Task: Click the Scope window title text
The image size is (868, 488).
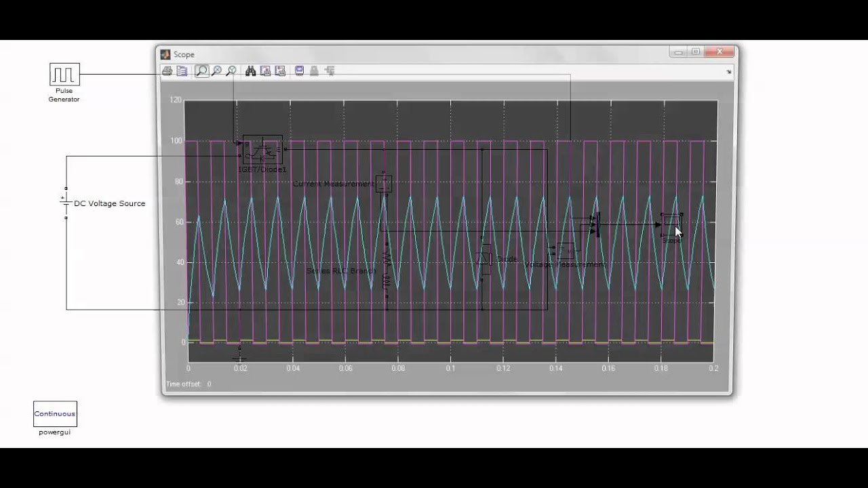Action: point(184,54)
